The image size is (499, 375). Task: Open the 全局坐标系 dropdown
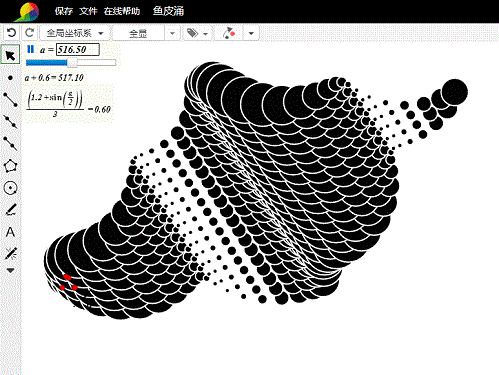[x=75, y=33]
